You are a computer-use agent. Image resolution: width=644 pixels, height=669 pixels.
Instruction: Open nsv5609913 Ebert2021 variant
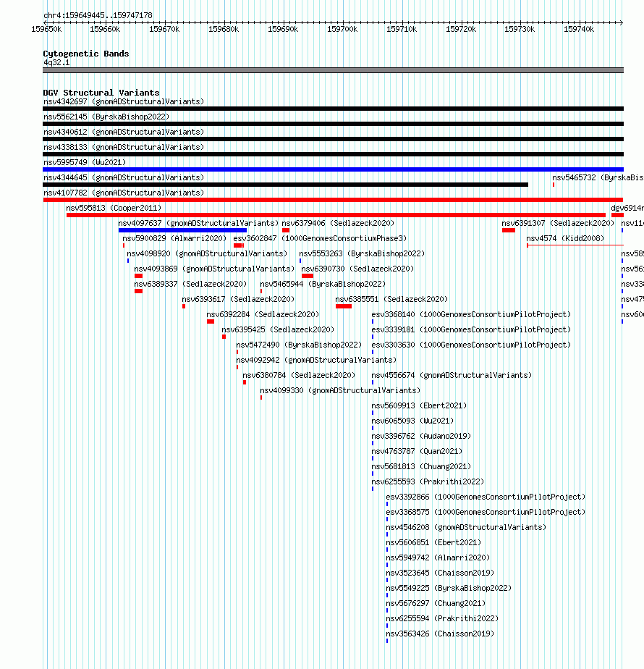click(419, 405)
